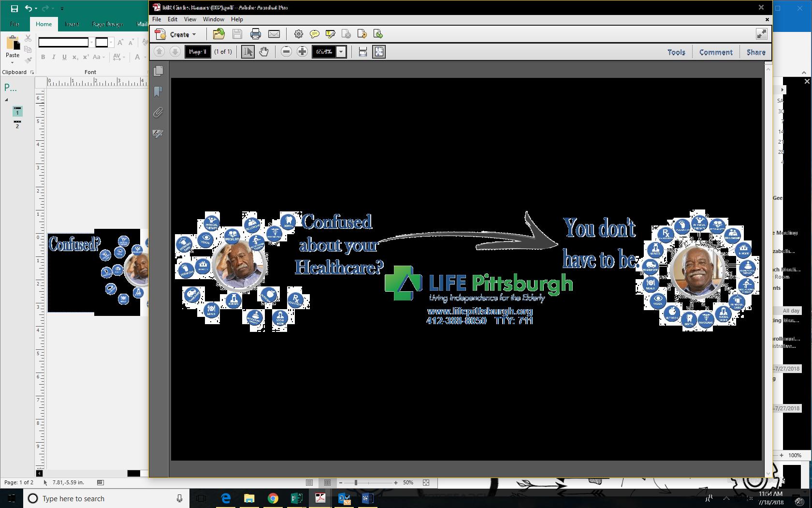This screenshot has width=812, height=508.
Task: Undo the last action in Publisher
Action: 29,8
